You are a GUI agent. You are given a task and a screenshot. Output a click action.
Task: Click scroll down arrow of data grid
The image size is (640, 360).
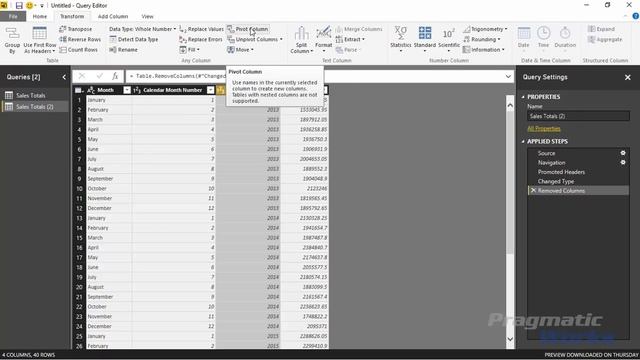click(x=510, y=339)
